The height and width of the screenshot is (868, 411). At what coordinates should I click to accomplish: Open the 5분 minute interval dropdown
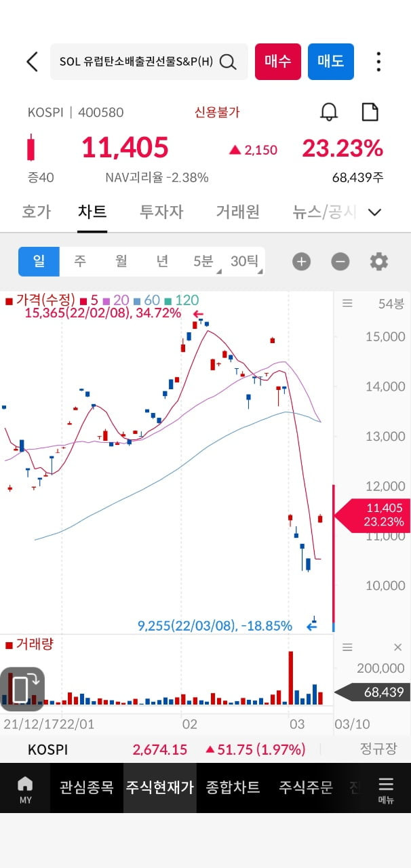[x=203, y=261]
